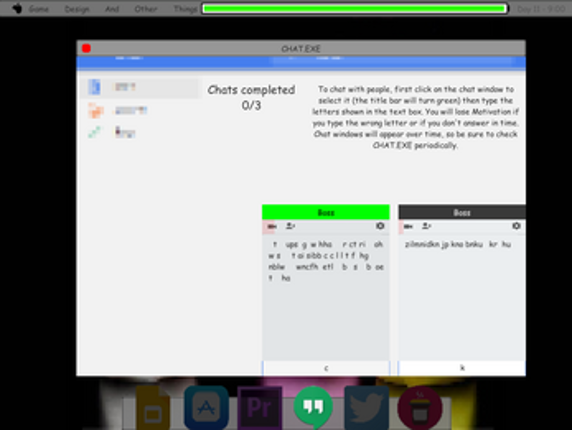
Task: Click the green motivation progress bar
Action: (x=355, y=9)
